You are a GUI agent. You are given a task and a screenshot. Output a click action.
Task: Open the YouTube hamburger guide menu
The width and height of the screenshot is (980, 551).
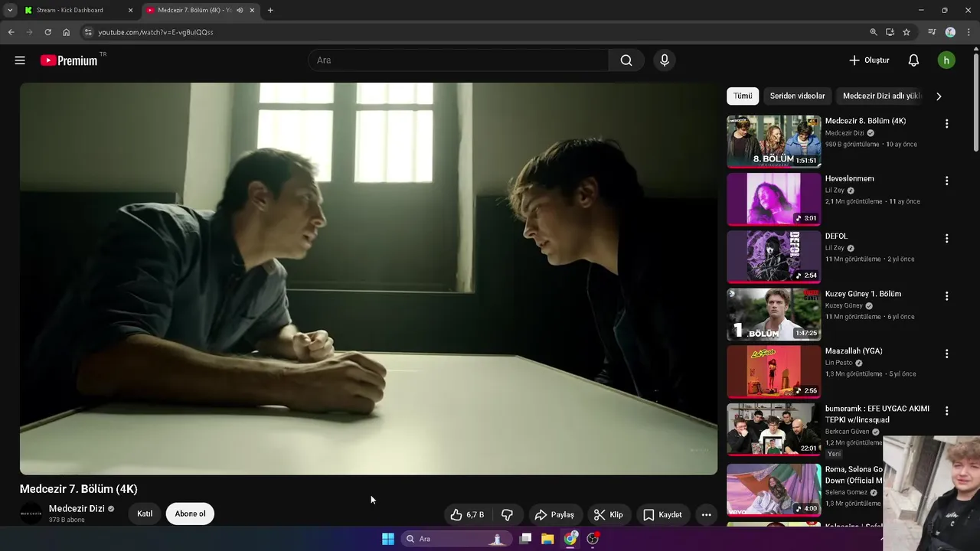[x=20, y=60]
